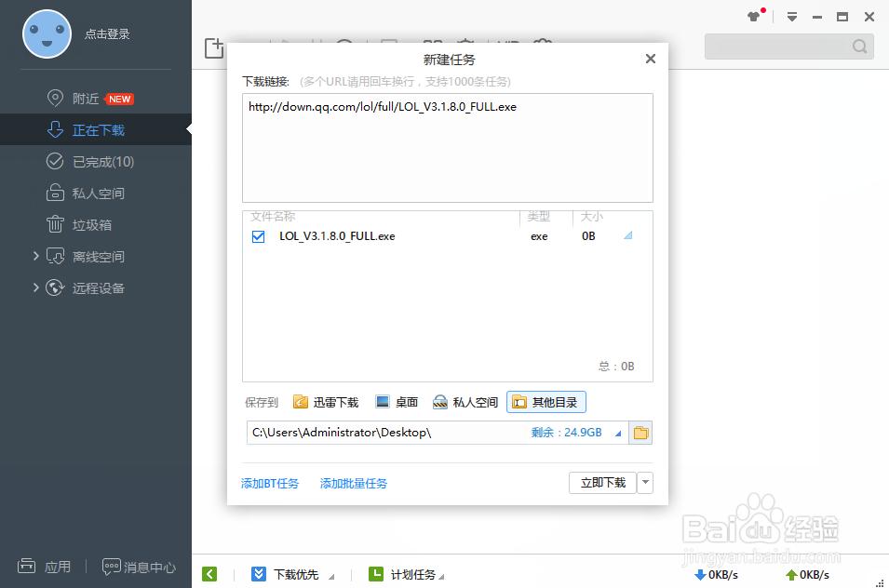Viewport: 889px width, 588px height.
Task: Open the save path history dropdown
Action: 618,434
